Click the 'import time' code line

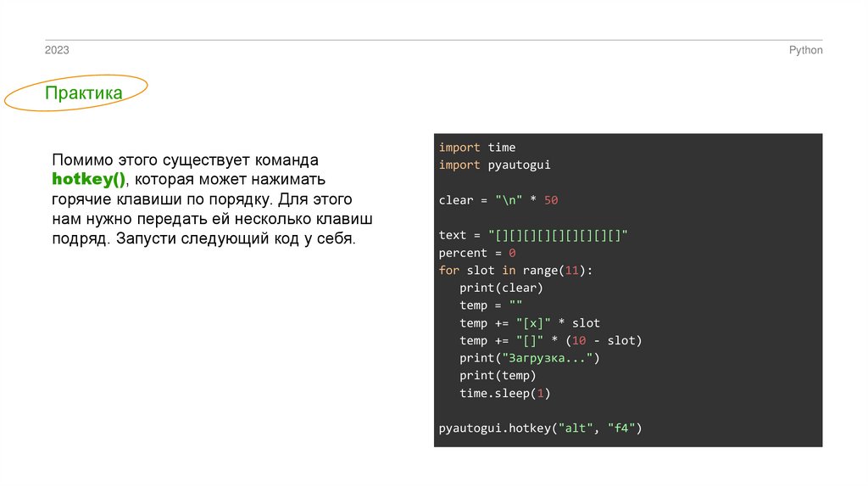tap(477, 148)
